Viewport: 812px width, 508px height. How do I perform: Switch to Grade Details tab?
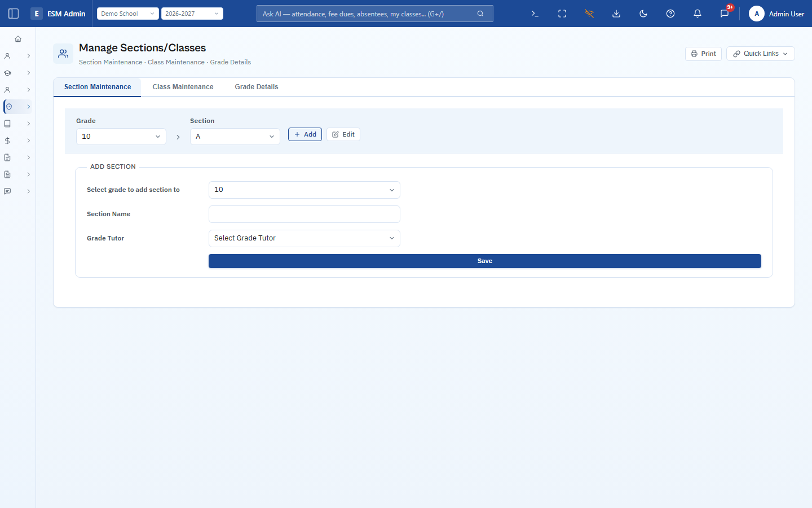tap(257, 87)
